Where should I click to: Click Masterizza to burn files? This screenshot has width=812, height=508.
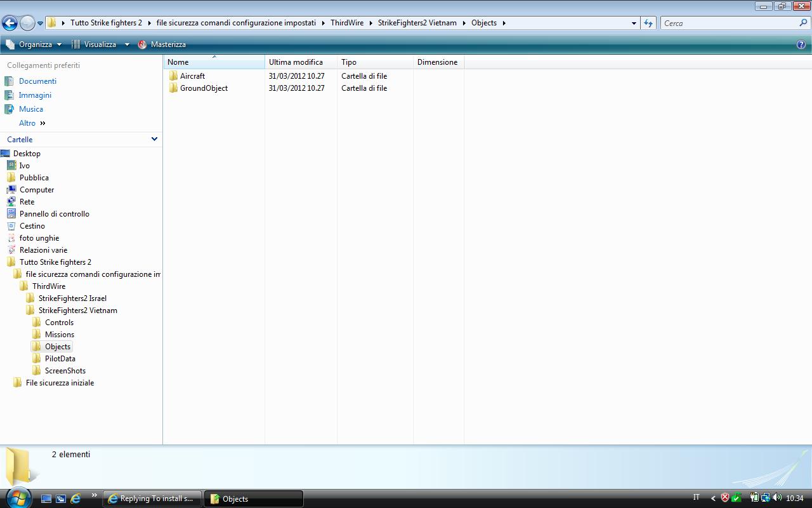point(162,44)
